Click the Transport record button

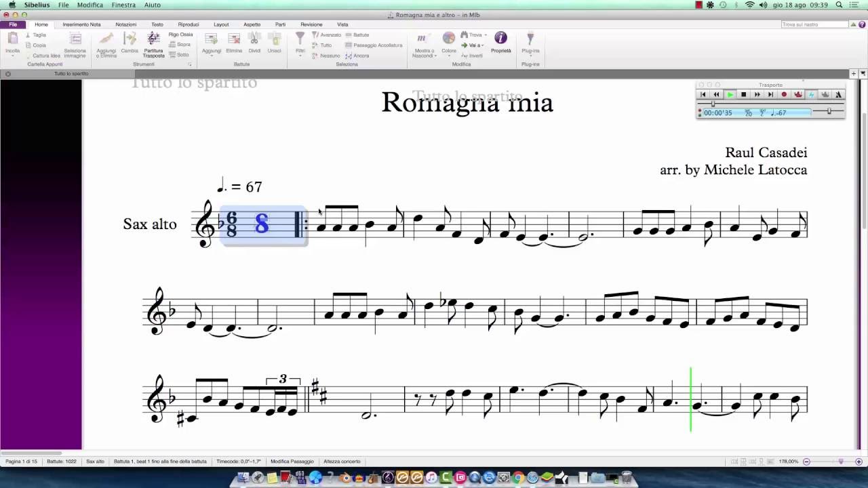click(784, 95)
